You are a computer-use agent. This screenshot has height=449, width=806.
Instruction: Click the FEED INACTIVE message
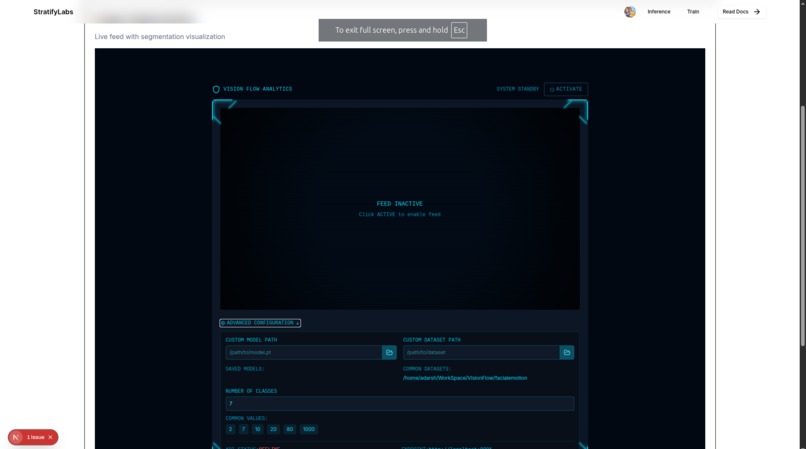coord(399,204)
